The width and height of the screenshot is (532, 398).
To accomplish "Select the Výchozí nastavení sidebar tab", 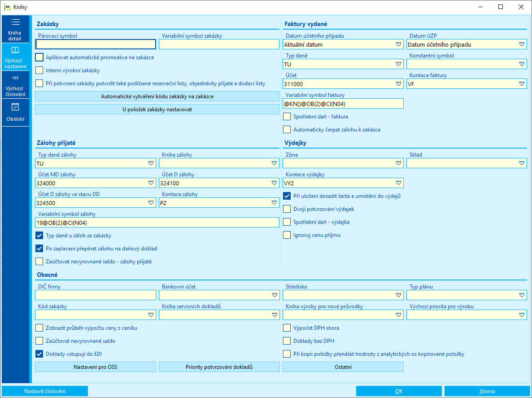I will pyautogui.click(x=15, y=57).
